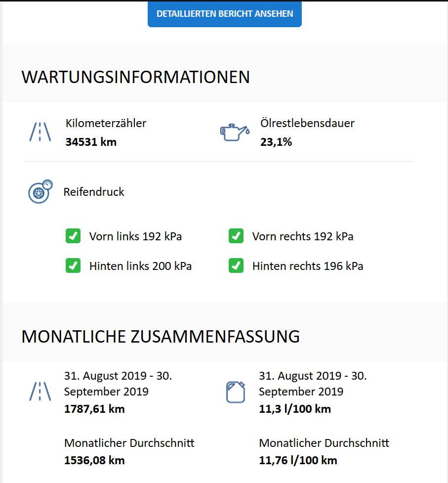448x483 pixels.
Task: Click the 34531 km odometer value
Action: 91,142
